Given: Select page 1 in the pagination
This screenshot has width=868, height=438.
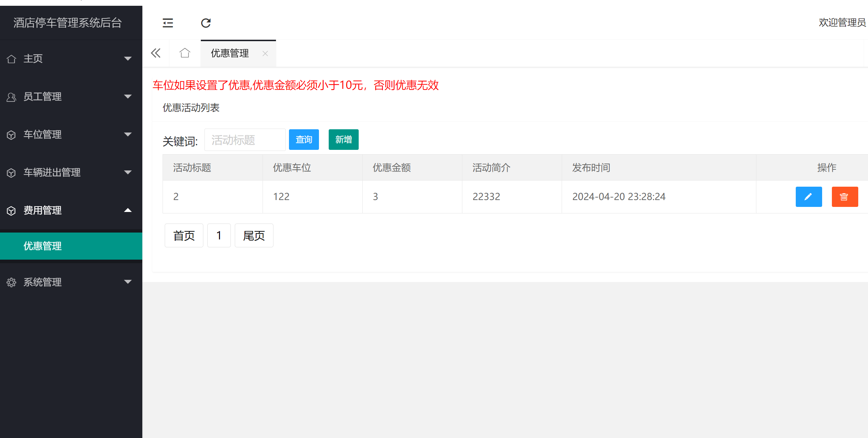Looking at the screenshot, I should pos(219,235).
